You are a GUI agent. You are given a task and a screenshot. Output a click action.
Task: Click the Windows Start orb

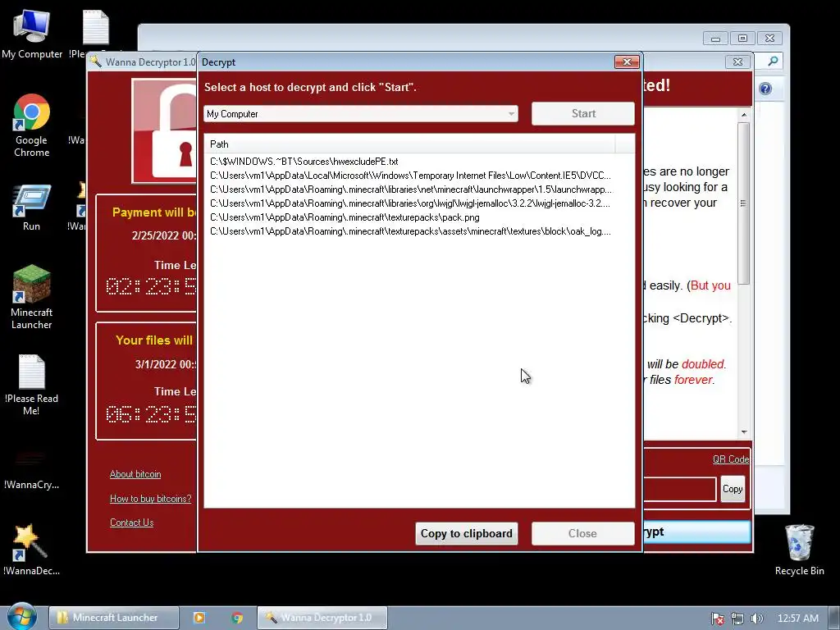pos(22,618)
